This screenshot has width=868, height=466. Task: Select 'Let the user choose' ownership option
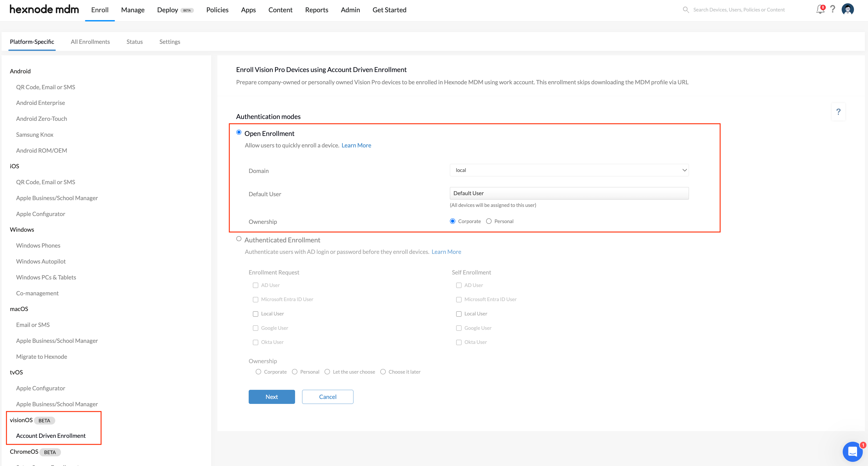click(327, 372)
